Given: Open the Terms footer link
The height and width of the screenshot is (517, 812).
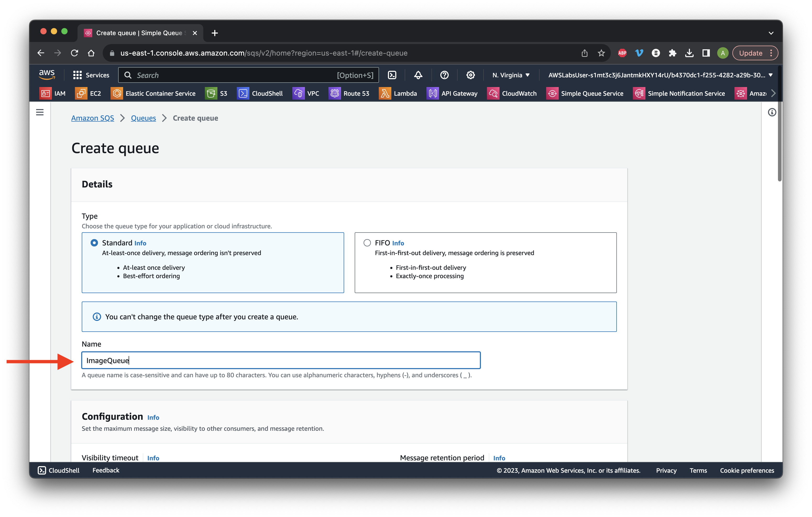Looking at the screenshot, I should [698, 470].
